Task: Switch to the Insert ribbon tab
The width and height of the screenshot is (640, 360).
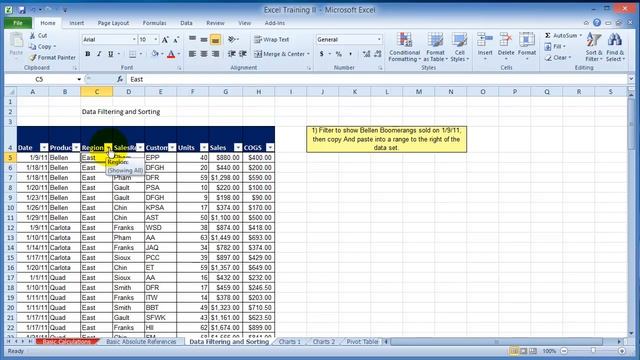Action: [76, 23]
